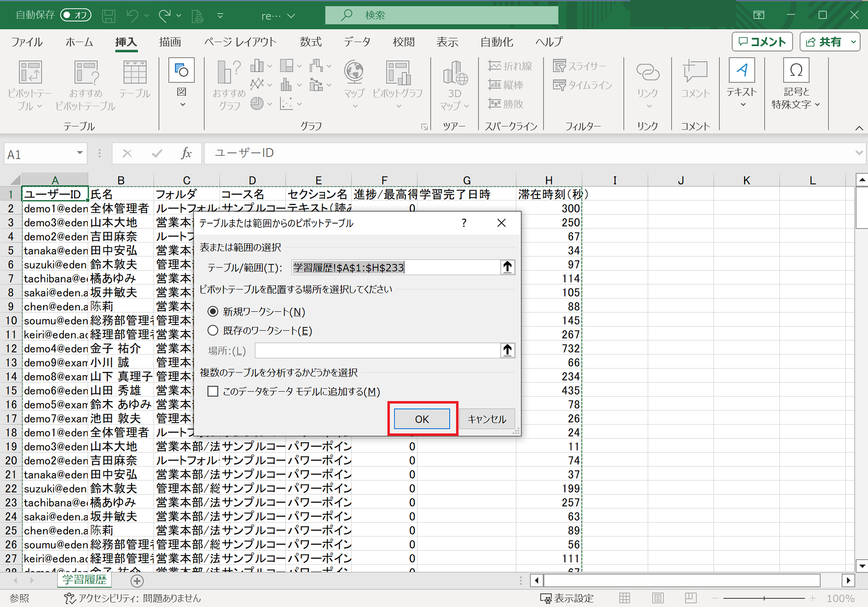Click the redo icon
The image size is (868, 607).
point(164,16)
